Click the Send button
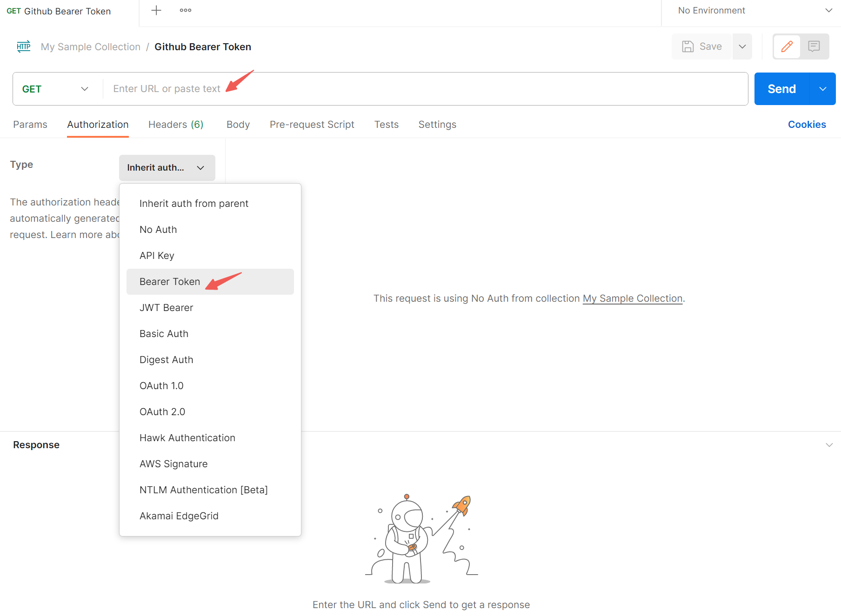841x616 pixels. (781, 88)
